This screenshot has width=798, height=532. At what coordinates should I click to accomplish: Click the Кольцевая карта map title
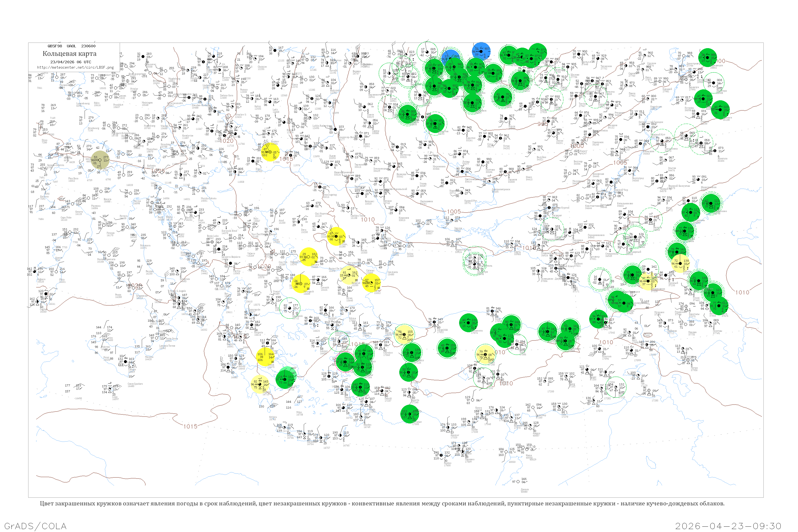click(x=69, y=54)
